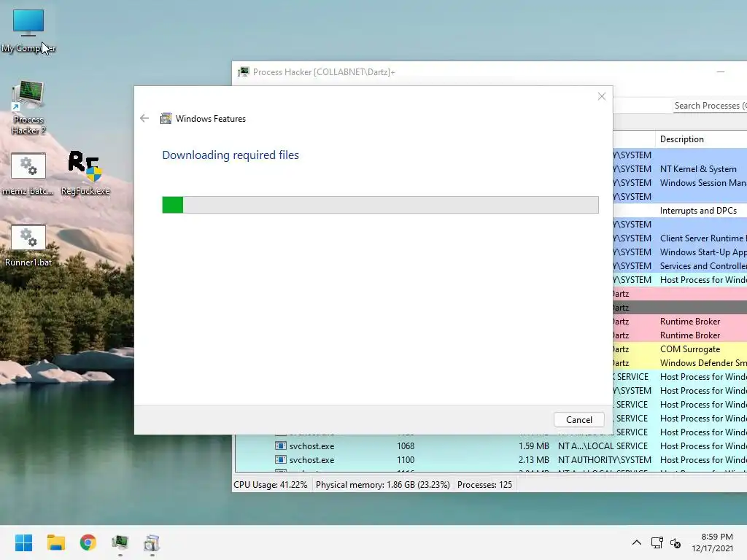
Task: Select Interrupts and DPCs row
Action: coord(680,211)
